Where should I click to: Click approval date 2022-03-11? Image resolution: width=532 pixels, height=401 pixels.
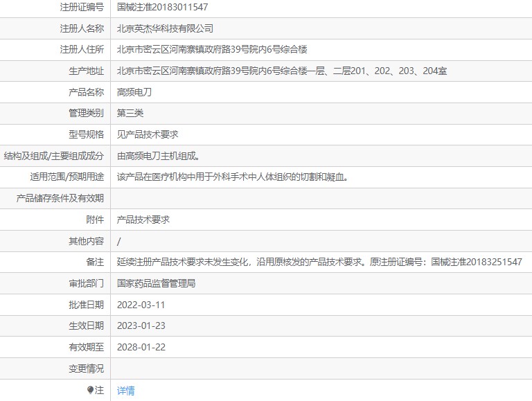coord(141,305)
